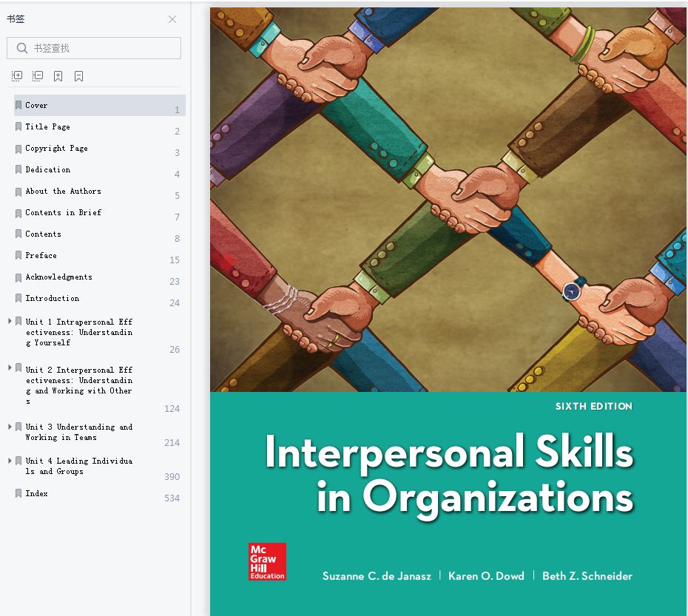Click Unit 3 Understanding and Working in Teams title
The width and height of the screenshot is (688, 616).
79,432
